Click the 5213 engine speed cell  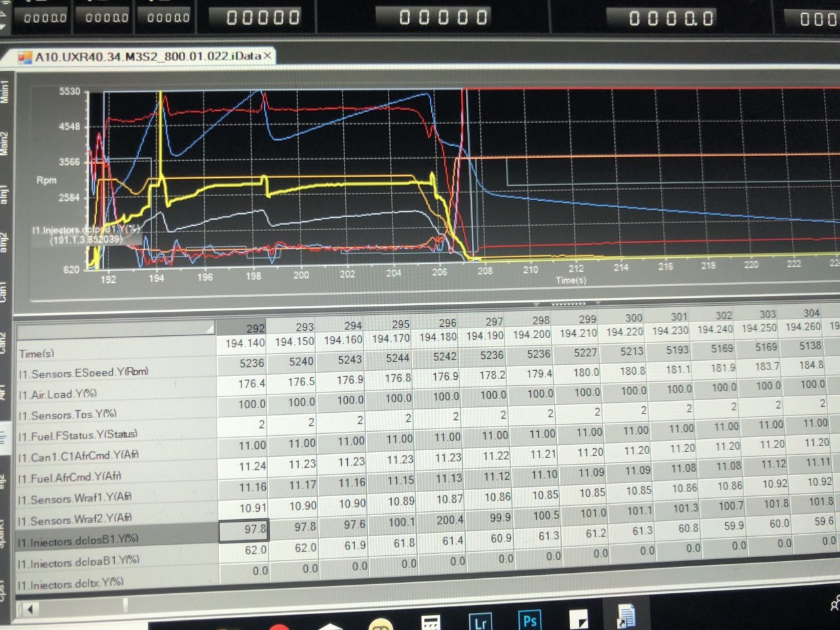coord(624,351)
